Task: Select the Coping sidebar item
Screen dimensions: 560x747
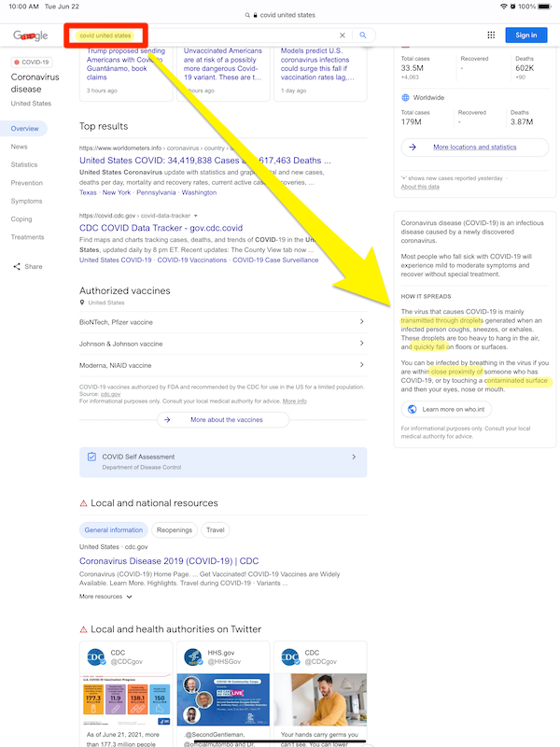Action: (x=21, y=219)
